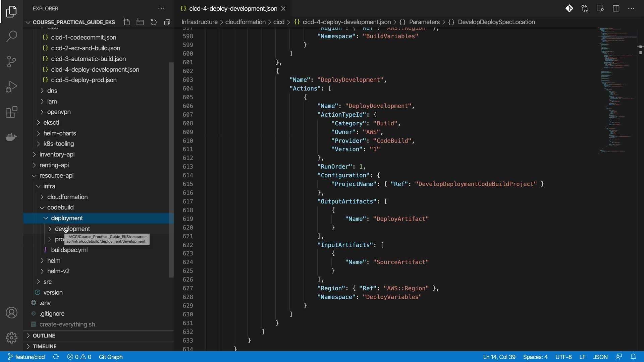Open Run and Debug view
Viewport: 644px width, 362px height.
click(x=11, y=86)
